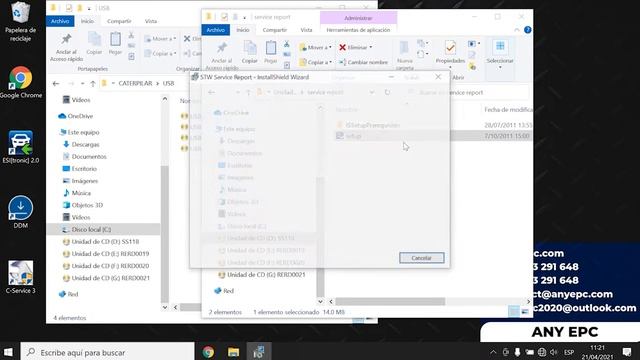The height and width of the screenshot is (360, 640).
Task: Select Escritorio in USB window tree
Action: [80, 169]
